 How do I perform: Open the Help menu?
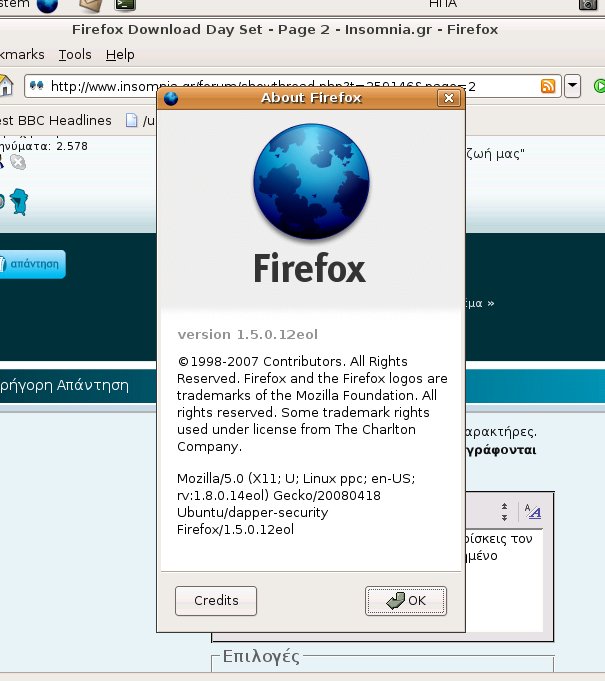click(120, 55)
